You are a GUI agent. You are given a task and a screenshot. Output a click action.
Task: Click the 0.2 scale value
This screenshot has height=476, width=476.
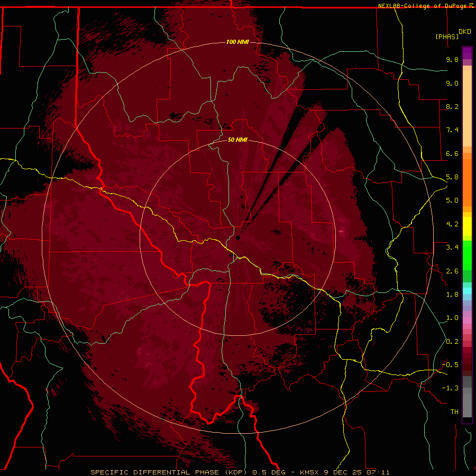(452, 342)
